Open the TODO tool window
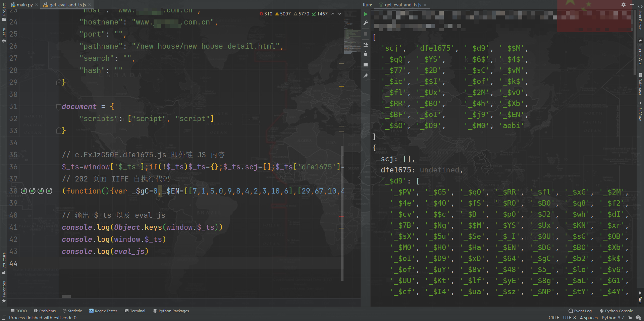Screen dimensions: 644x321 tap(19, 311)
